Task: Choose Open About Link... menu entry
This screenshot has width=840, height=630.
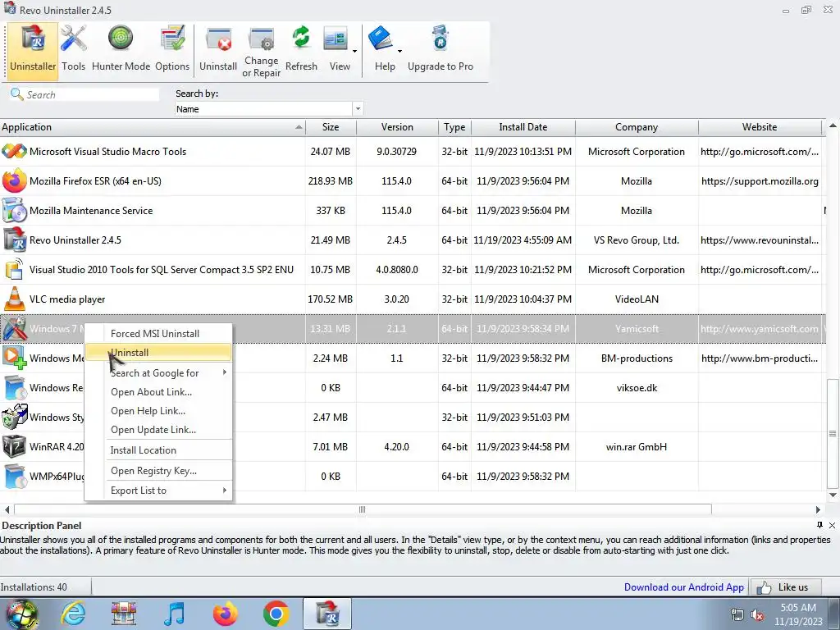Action: (x=158, y=391)
